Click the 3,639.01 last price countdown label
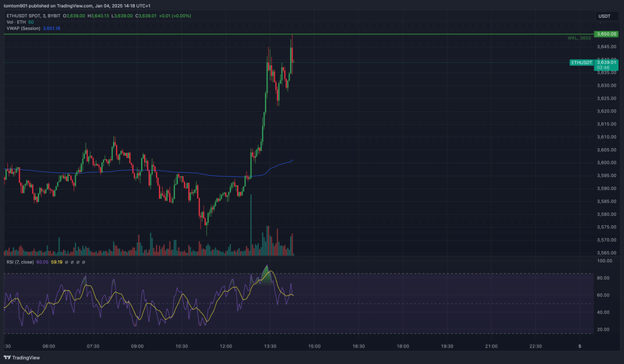 606,65
